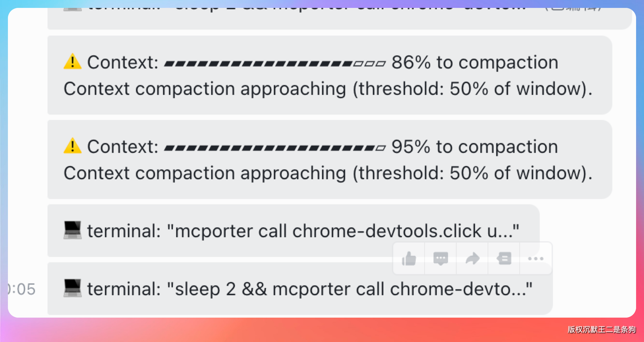
Task: Click the :05 message timestamp
Action: [x=22, y=289]
